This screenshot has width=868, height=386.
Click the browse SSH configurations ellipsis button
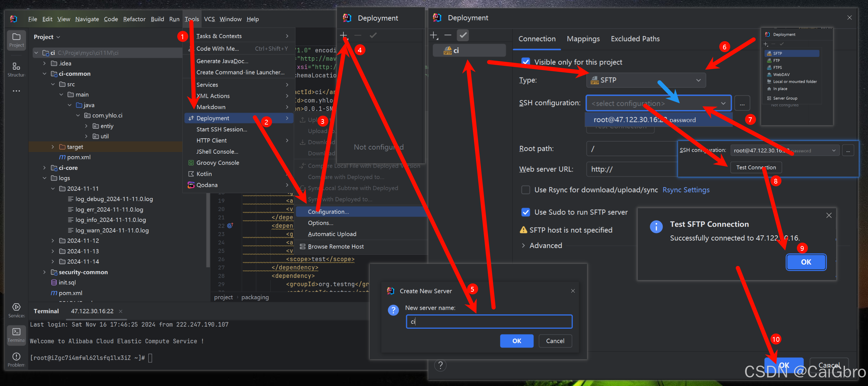coord(742,104)
